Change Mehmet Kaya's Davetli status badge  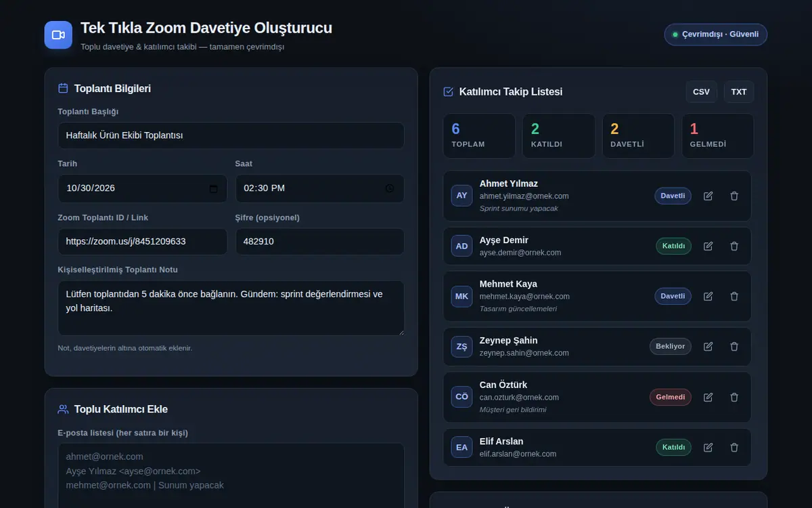673,296
